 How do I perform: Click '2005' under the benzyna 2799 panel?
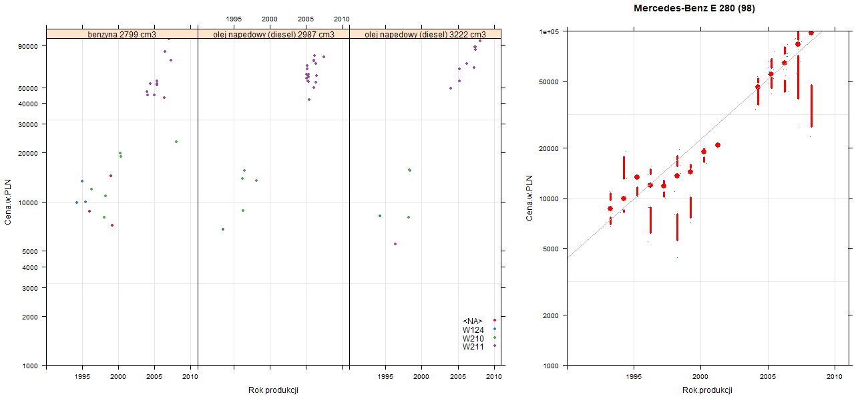154,377
